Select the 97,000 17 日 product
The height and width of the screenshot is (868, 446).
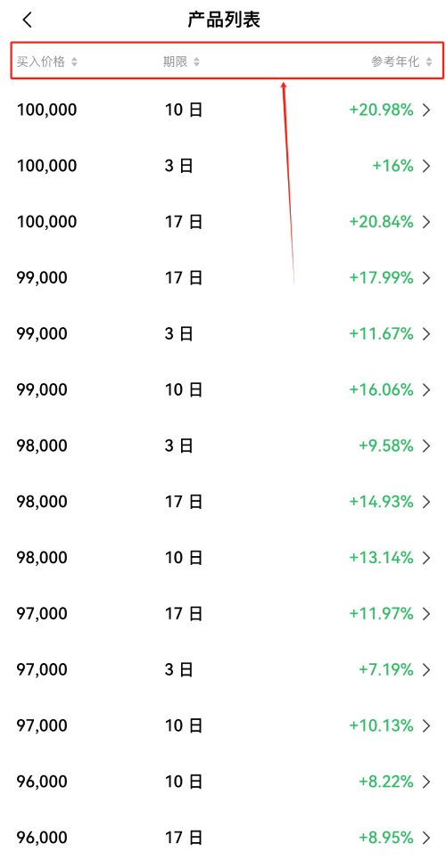coord(223,613)
